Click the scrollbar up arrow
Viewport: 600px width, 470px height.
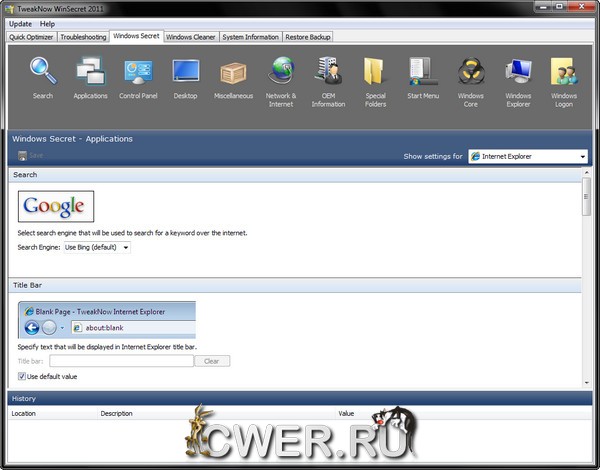(586, 173)
